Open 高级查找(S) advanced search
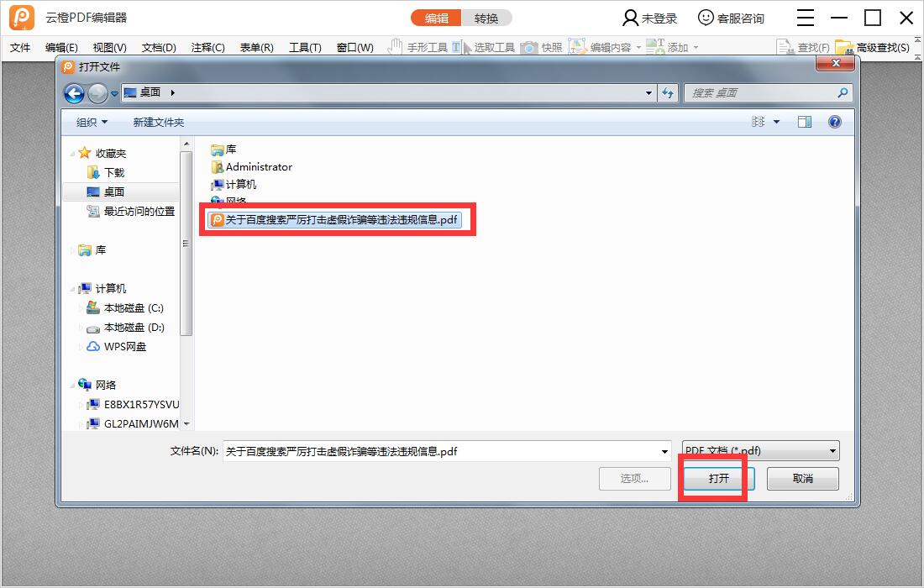Viewport: 924px width, 588px height. (x=873, y=47)
